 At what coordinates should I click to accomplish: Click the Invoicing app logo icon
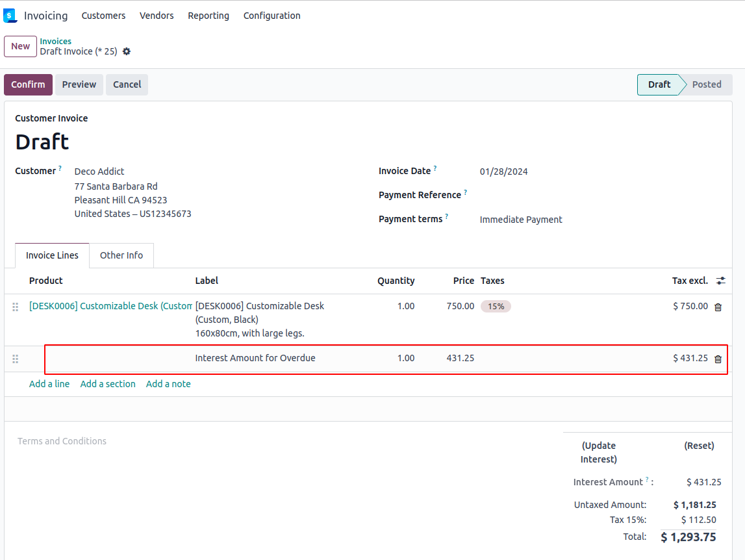click(10, 16)
